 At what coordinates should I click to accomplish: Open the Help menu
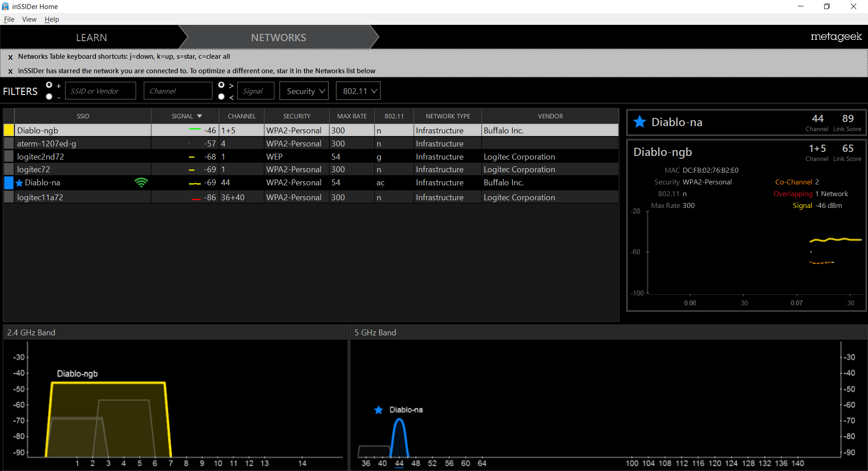tap(52, 19)
